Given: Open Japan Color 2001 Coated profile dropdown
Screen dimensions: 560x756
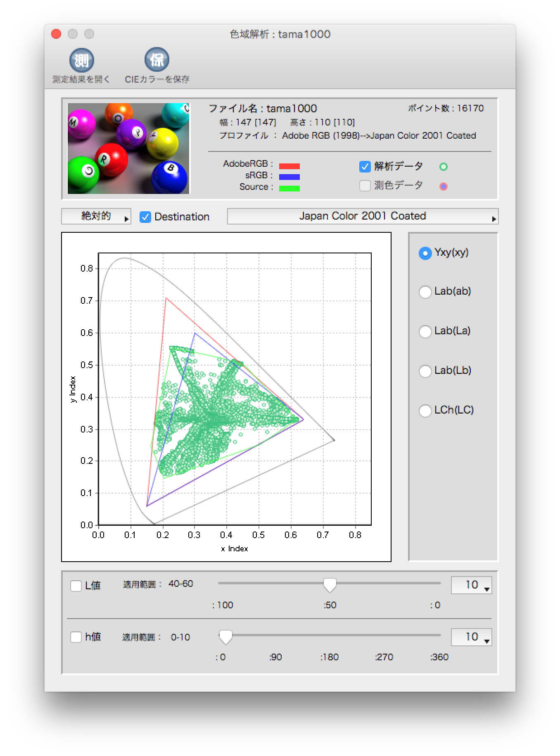Looking at the screenshot, I should 363,216.
